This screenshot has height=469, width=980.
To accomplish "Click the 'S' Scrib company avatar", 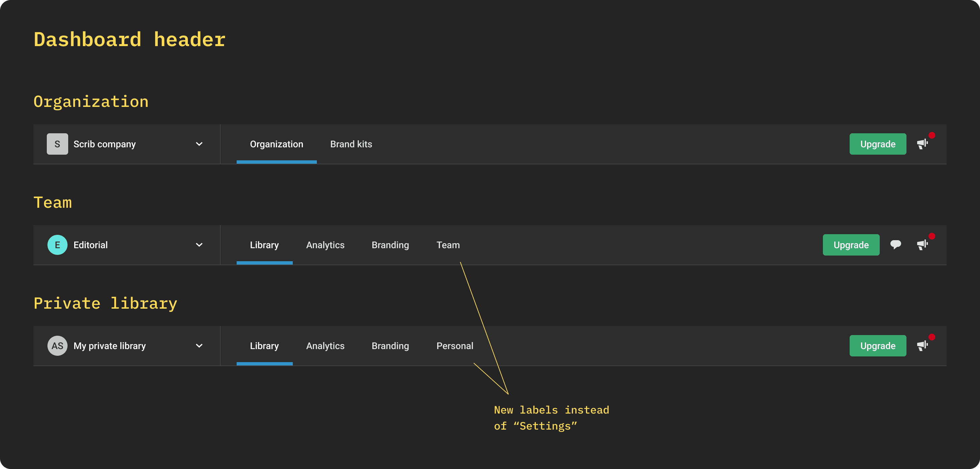I will coord(57,144).
